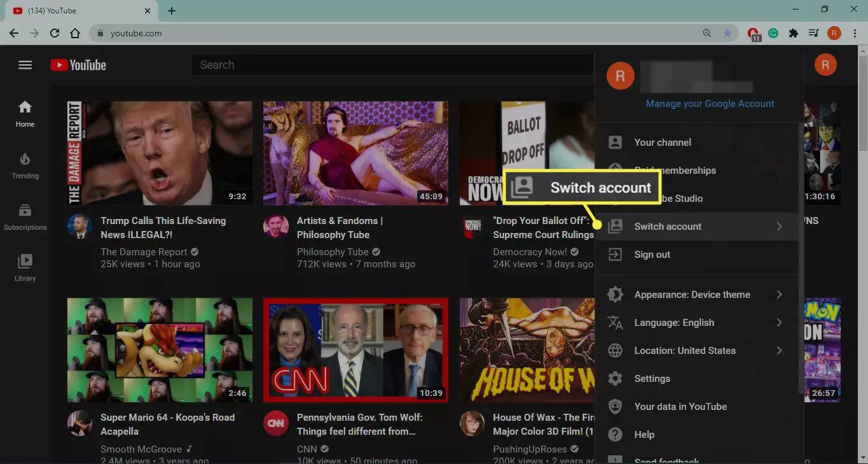Open the Chrome profile avatar
The width and height of the screenshot is (868, 464).
pos(834,33)
